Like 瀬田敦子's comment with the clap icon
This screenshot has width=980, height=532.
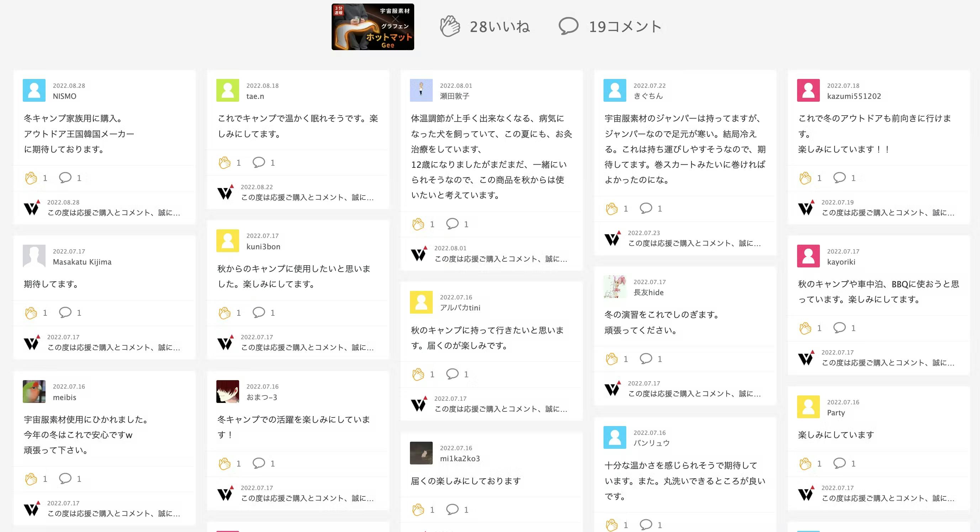[418, 224]
